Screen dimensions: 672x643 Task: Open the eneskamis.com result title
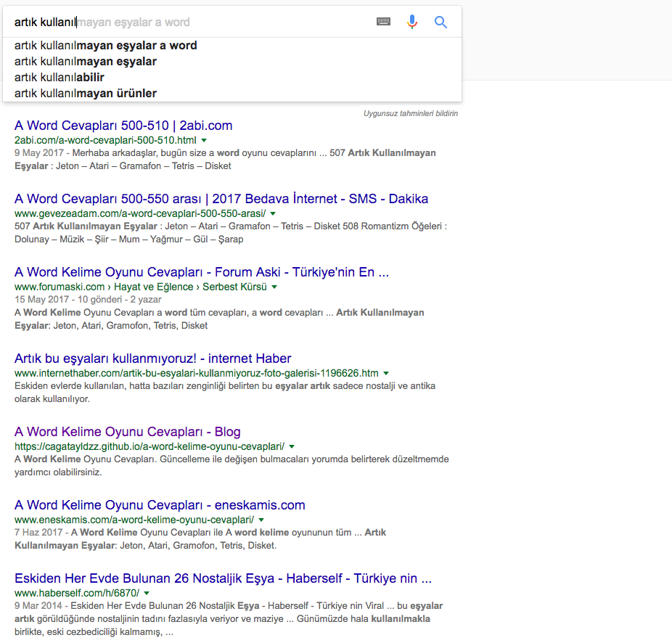tap(160, 505)
